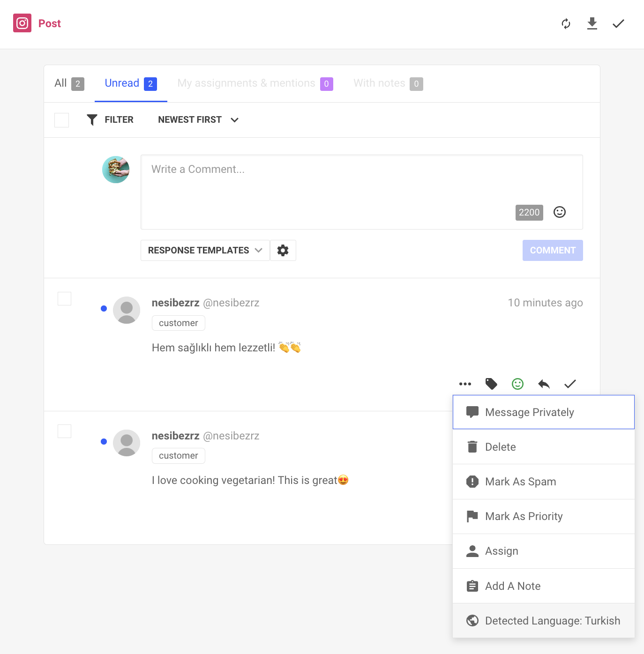Switch to the All tab
This screenshot has height=654, width=644.
[x=69, y=83]
